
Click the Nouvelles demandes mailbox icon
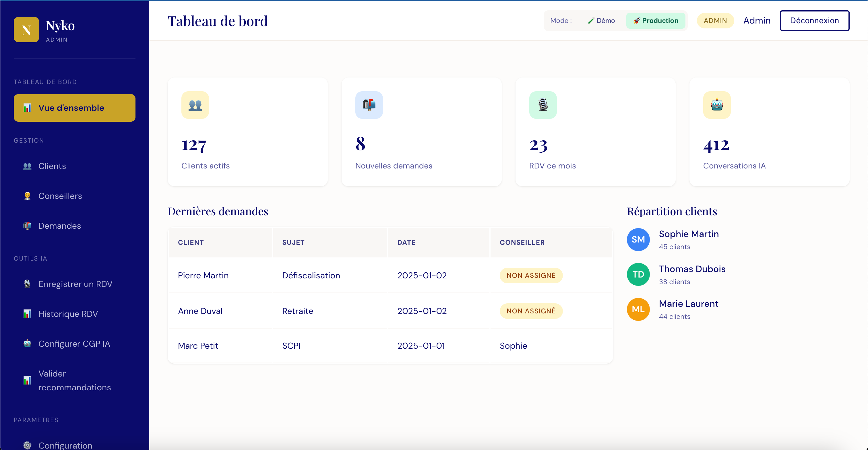point(369,105)
